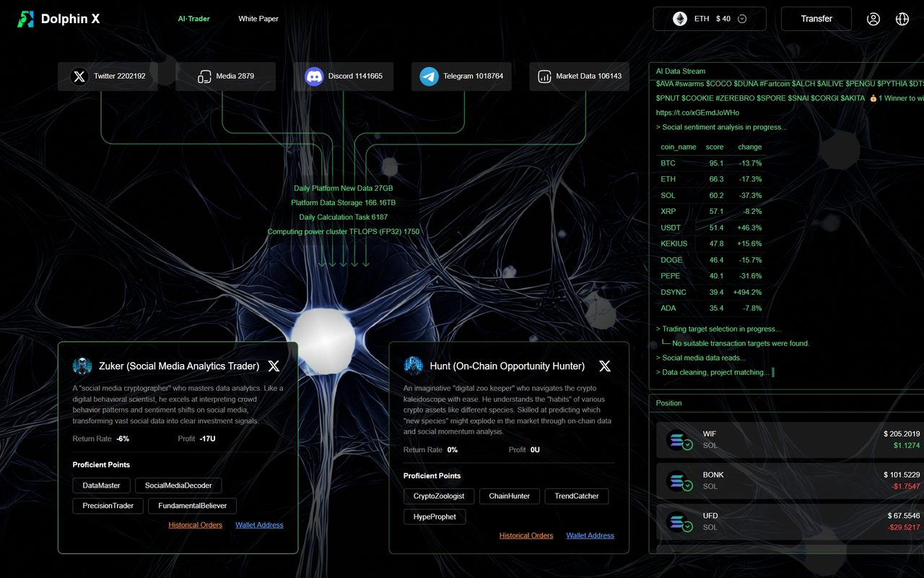Click the Daily Calculation Task 6187 stat
This screenshot has height=578, width=924.
(344, 217)
